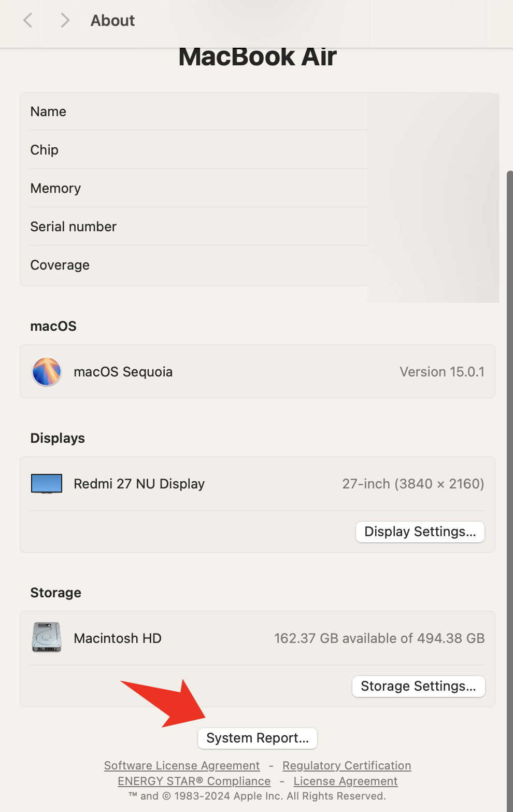Select the Serial number row
This screenshot has width=513, height=812.
pos(258,227)
